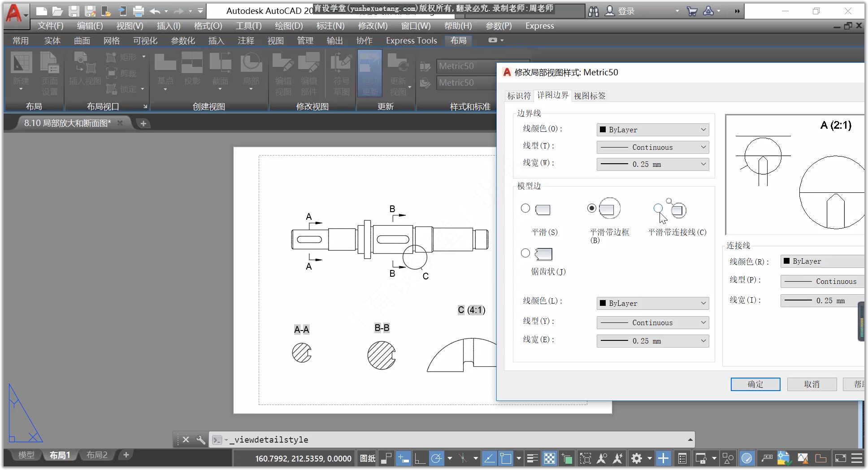
Task: Open 边界线 线宽(W) 0.25 mm dropdown
Action: pos(653,164)
